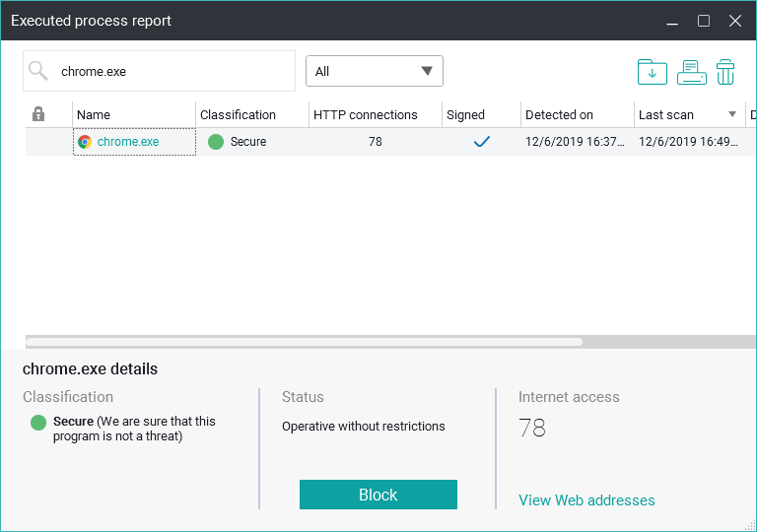Sort by the Name column header
The image size is (757, 532).
(x=94, y=114)
